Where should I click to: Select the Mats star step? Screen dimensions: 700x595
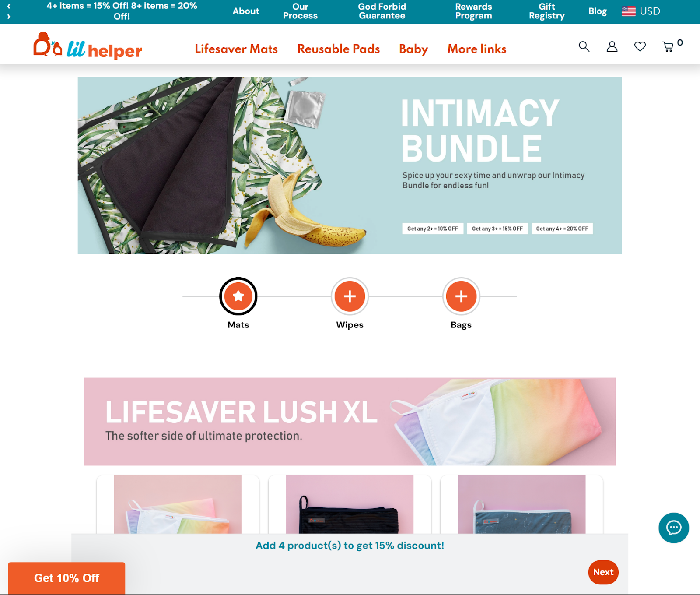click(x=238, y=296)
